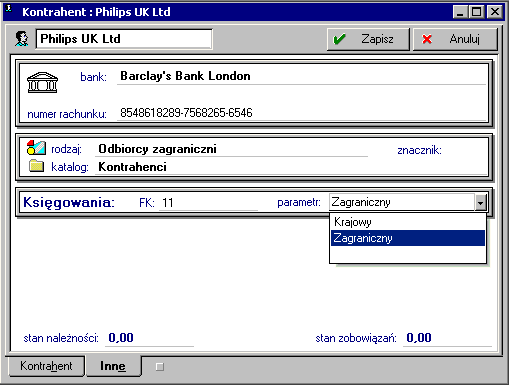The width and height of the screenshot is (509, 385).
Task: Select the Inne tab
Action: click(113, 366)
